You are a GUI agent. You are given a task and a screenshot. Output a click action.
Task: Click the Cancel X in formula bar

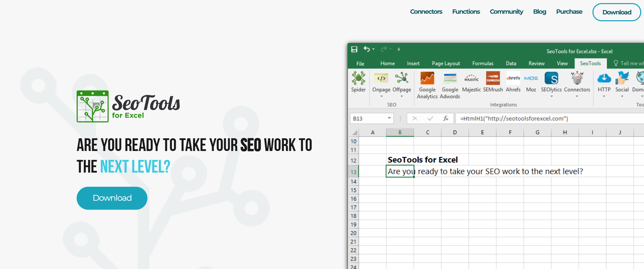click(415, 118)
